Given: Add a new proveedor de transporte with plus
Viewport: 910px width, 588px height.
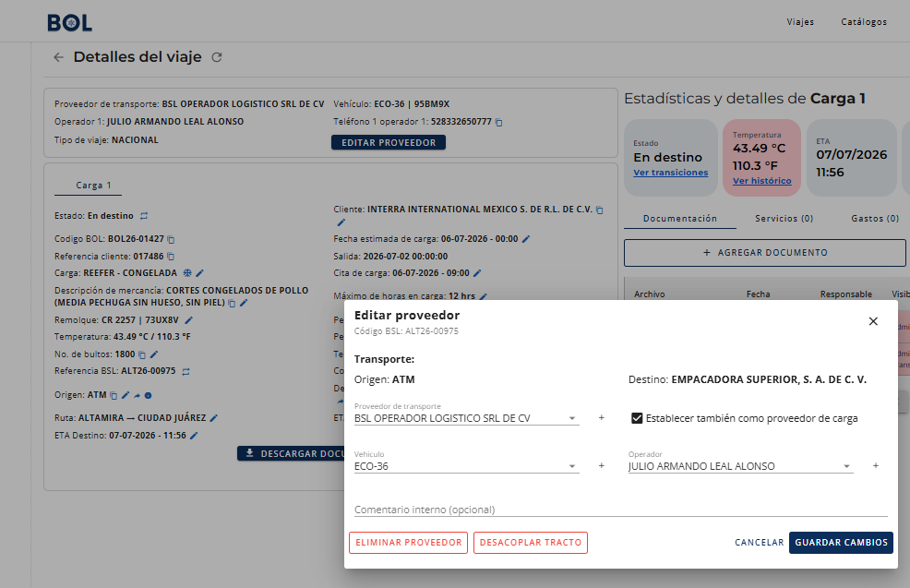Looking at the screenshot, I should click(x=601, y=418).
